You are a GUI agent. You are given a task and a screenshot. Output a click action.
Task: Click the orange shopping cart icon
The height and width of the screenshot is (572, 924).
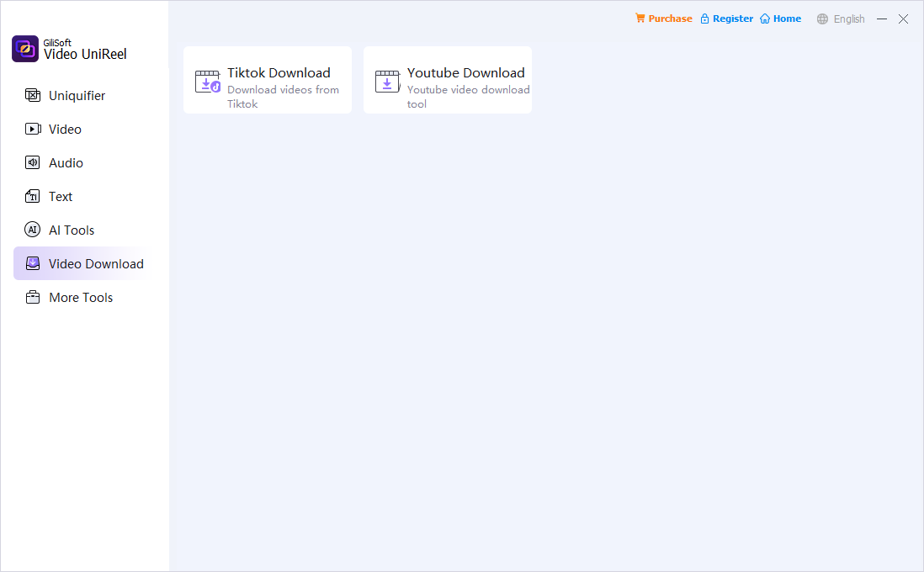640,19
